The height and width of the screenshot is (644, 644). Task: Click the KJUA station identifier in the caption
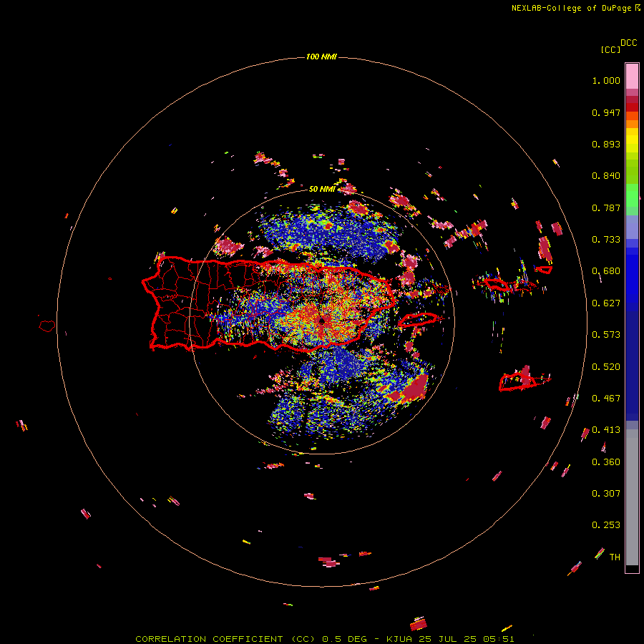pos(399,639)
